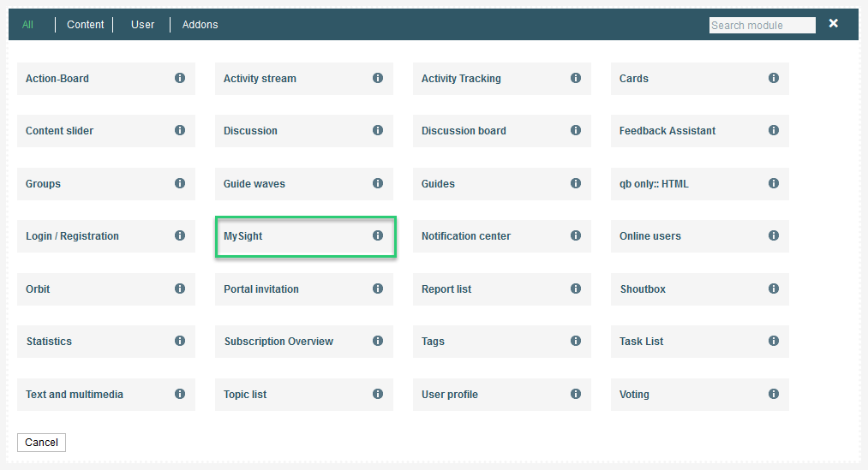Image resolution: width=868 pixels, height=470 pixels.
Task: Show info for the Tags module
Action: tap(576, 341)
